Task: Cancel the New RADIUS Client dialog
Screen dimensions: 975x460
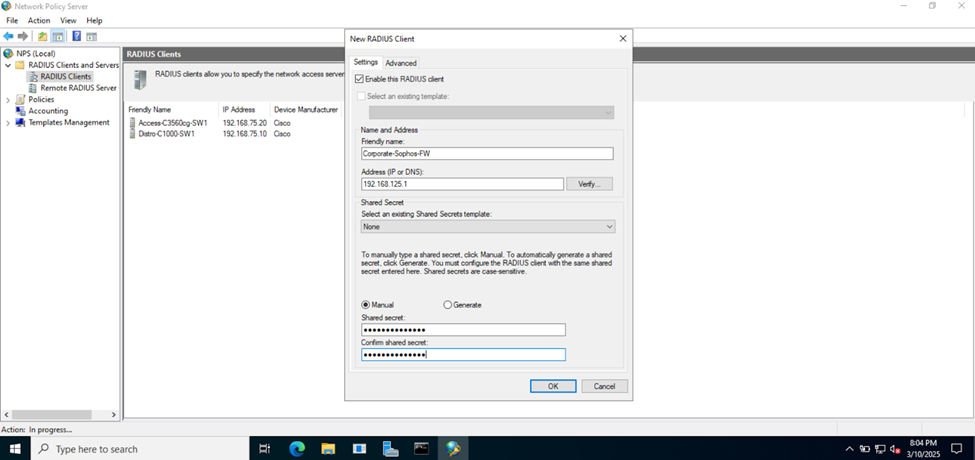Action: (604, 386)
